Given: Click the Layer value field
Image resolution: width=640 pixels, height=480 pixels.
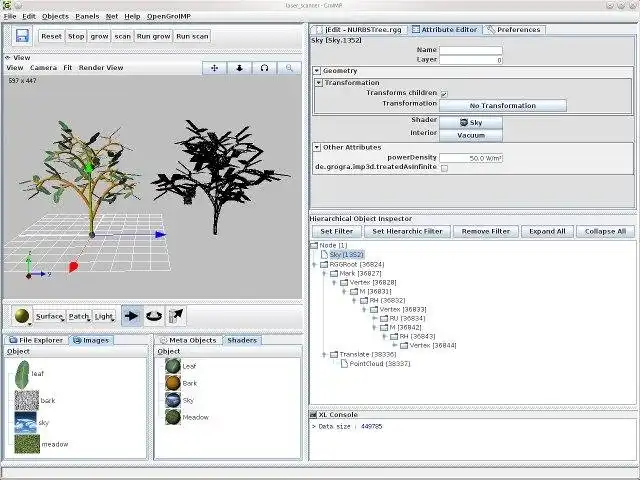Looking at the screenshot, I should click(471, 60).
